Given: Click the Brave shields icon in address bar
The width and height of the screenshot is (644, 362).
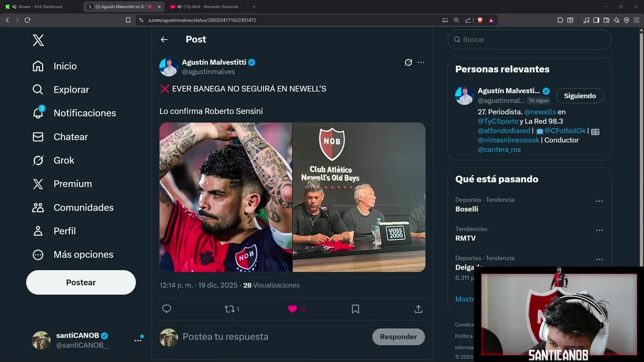Looking at the screenshot, I should (x=479, y=20).
